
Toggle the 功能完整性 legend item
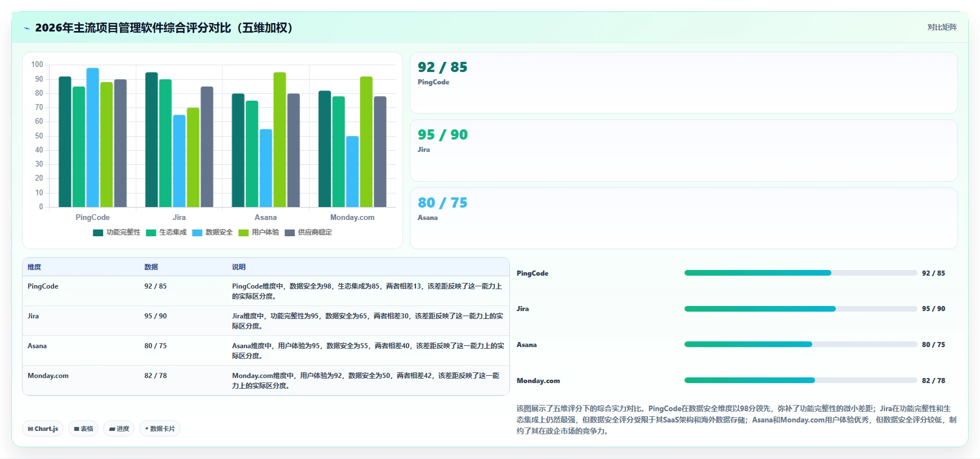click(117, 232)
